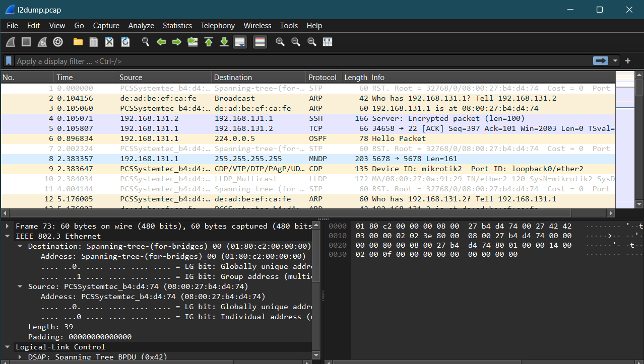Toggle auto-scroll during live capture
The image size is (644, 364).
240,42
